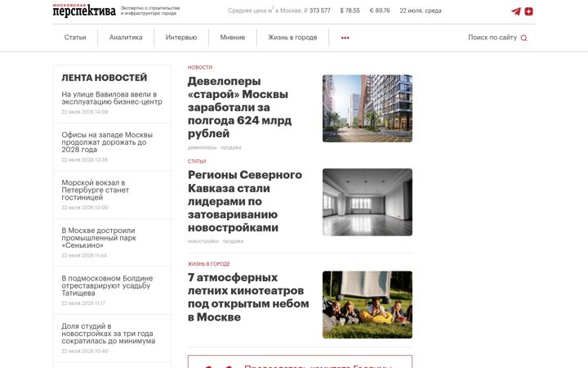Select the девелоперы tag
588x368 pixels.
click(203, 147)
